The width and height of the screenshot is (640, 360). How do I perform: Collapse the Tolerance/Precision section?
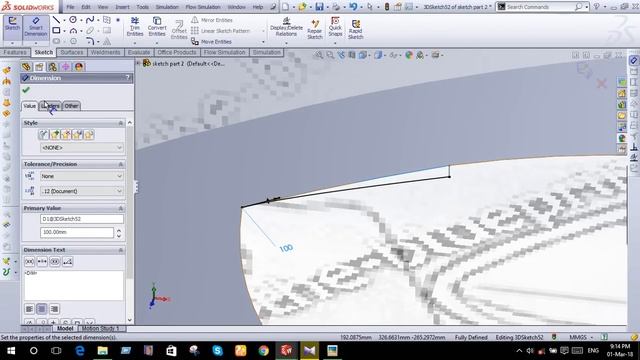point(120,164)
